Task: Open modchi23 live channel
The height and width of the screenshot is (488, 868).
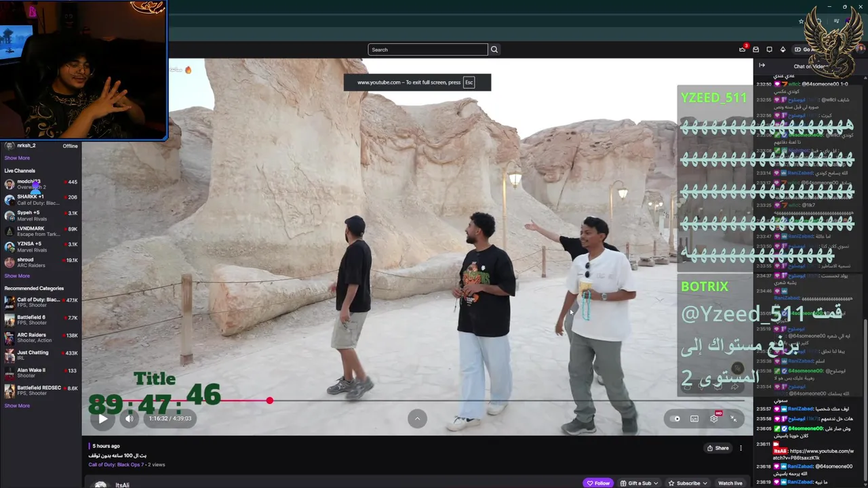Action: (x=41, y=184)
